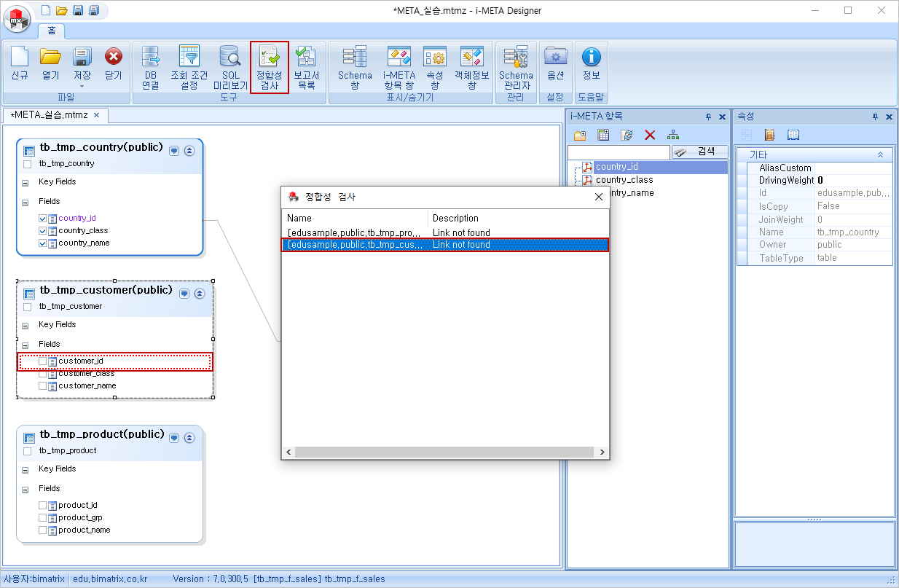
Task: Pin the i-META 항목 panel
Action: point(709,117)
